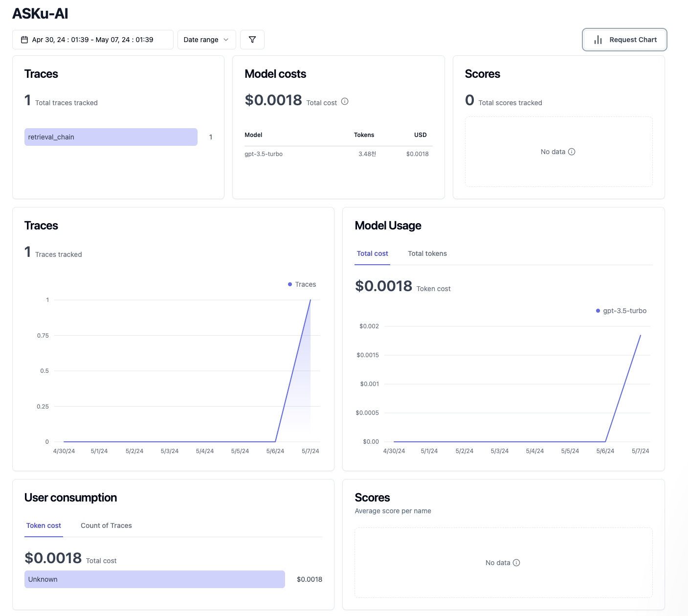Open the Apr 30 – May 07 date picker

[93, 40]
